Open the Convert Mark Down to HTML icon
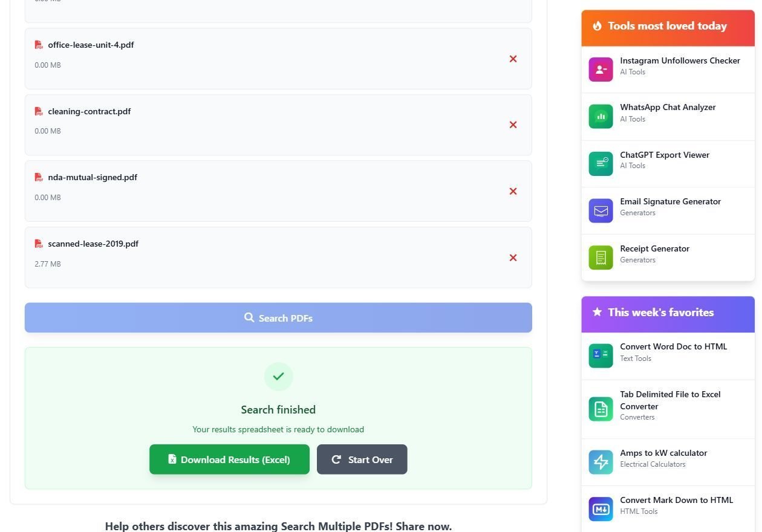This screenshot has width=762, height=532. tap(601, 509)
